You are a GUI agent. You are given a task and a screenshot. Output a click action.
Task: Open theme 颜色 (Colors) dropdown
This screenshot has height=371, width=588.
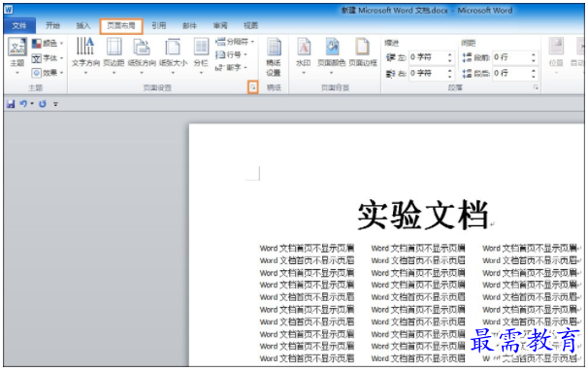coord(48,44)
